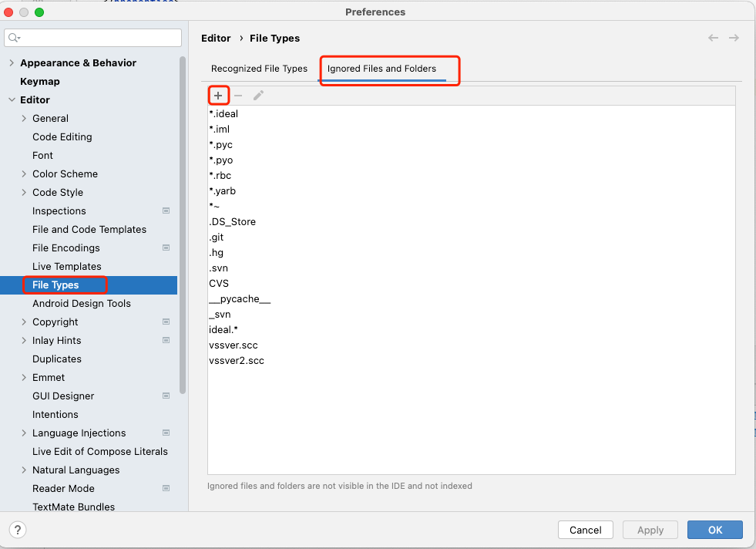
Task: Expand the Code Style node
Action: pos(24,193)
